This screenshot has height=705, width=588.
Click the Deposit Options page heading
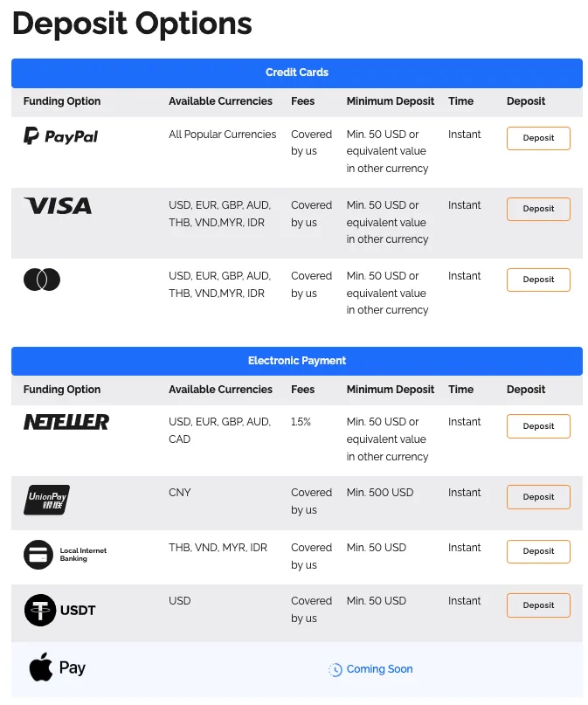tap(132, 24)
